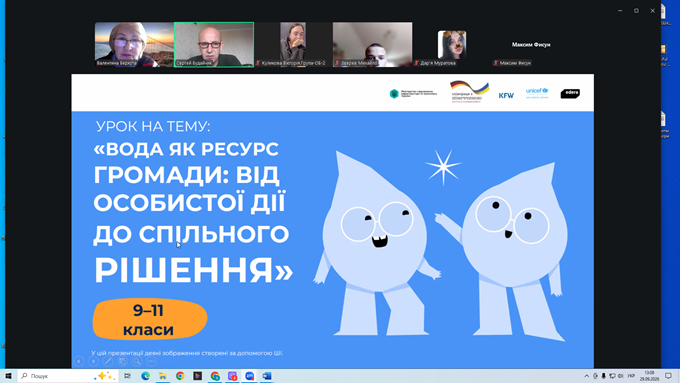This screenshot has width=680, height=383.
Task: Open more slide options (three dots)
Action: pos(151,361)
